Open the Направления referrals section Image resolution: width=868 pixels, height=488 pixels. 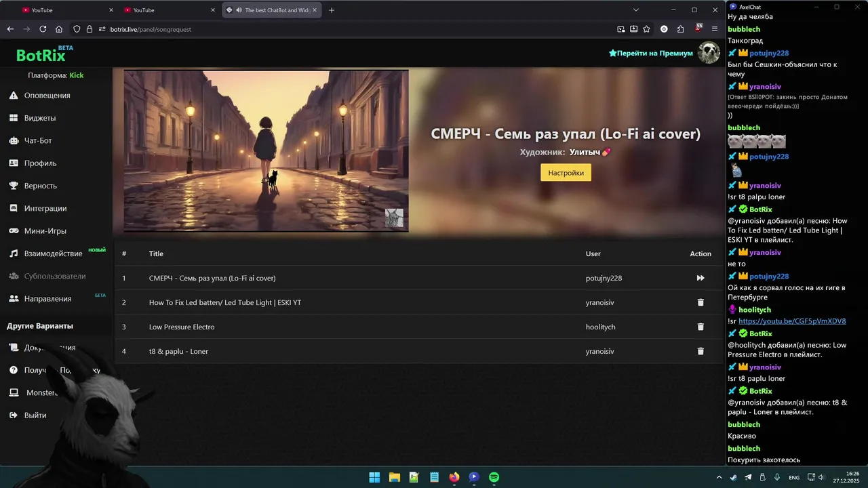(40, 299)
